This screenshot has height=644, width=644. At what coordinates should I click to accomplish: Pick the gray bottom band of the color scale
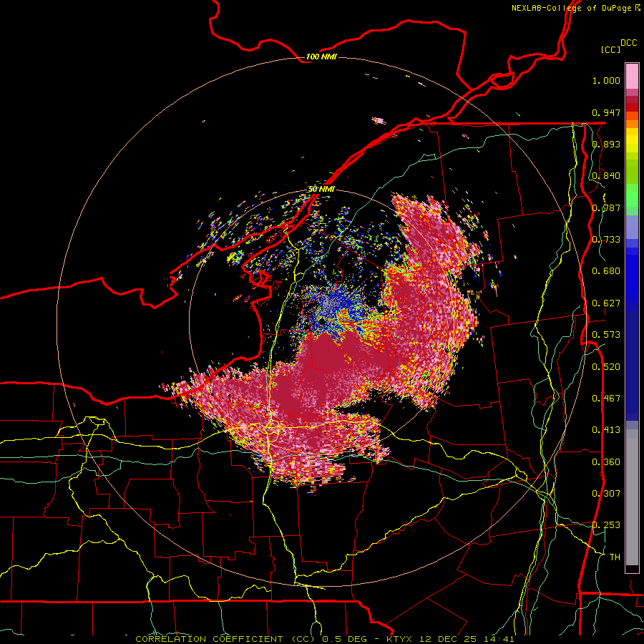tap(632, 497)
